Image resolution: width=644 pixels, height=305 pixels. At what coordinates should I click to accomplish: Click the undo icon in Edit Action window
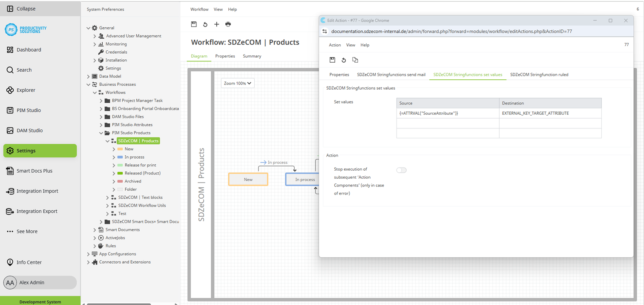coord(344,60)
